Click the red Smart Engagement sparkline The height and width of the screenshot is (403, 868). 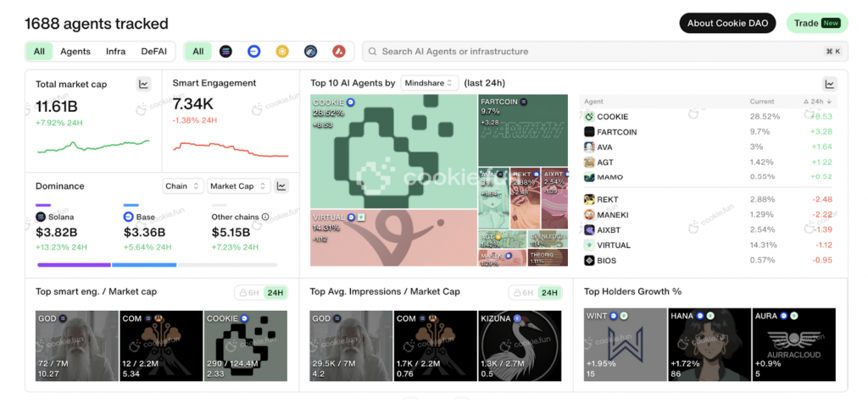231,149
